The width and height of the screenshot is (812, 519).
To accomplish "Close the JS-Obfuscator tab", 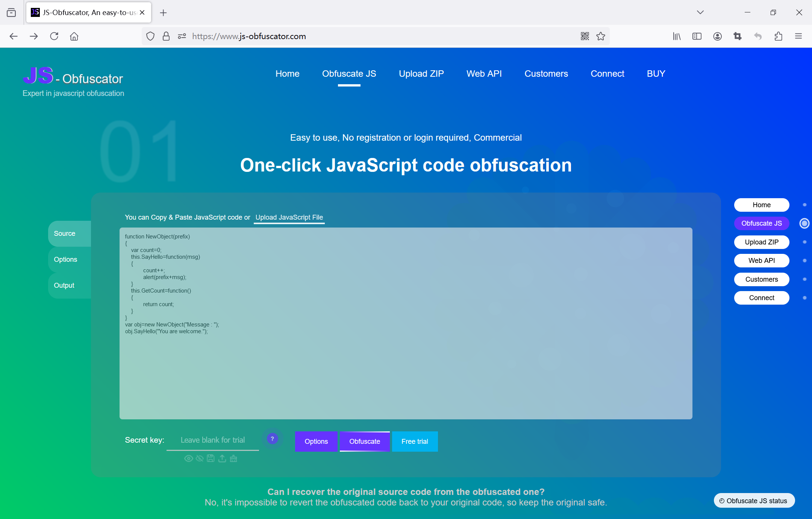I will [142, 12].
